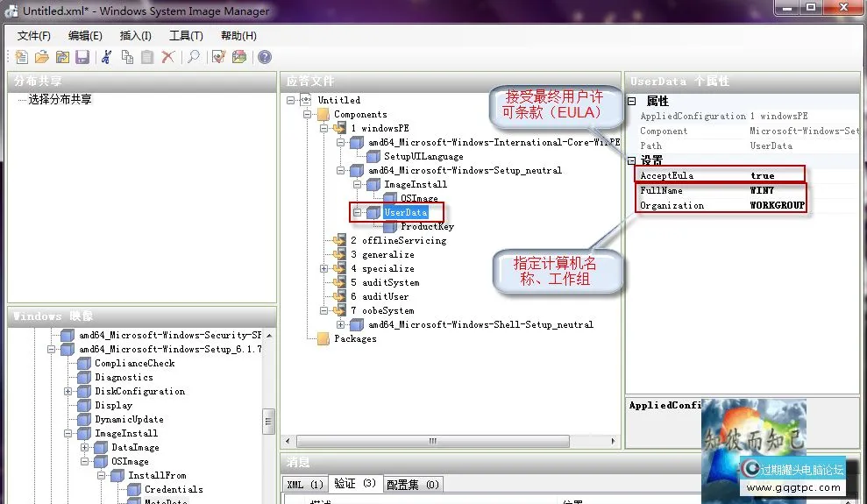Image resolution: width=867 pixels, height=504 pixels.
Task: Click the Open Answer File folder icon
Action: click(x=42, y=56)
